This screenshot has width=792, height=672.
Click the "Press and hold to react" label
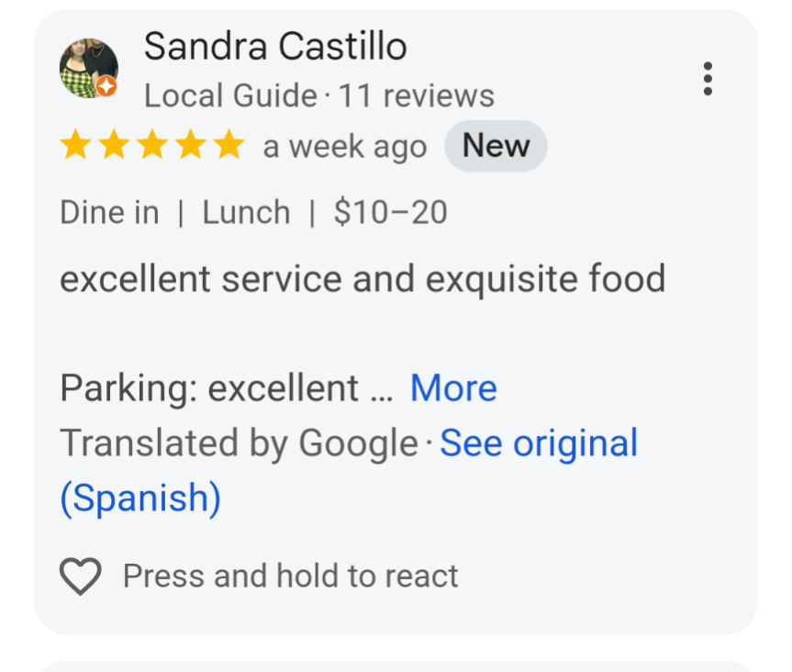coord(290,577)
